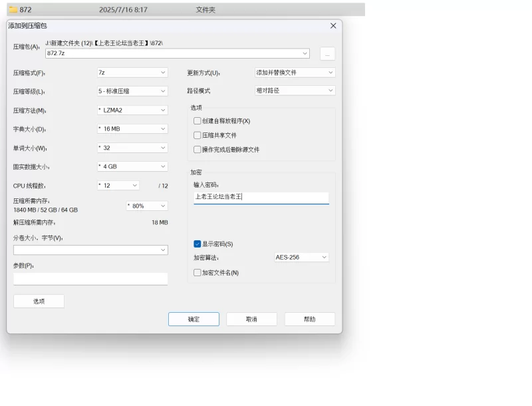Click the archive path text above 872.7z

[x=104, y=43]
